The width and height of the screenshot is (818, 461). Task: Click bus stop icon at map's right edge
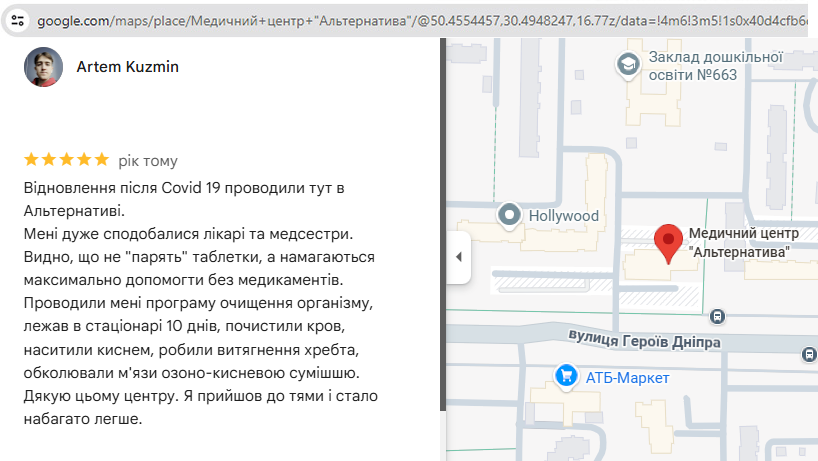pyautogui.click(x=809, y=353)
